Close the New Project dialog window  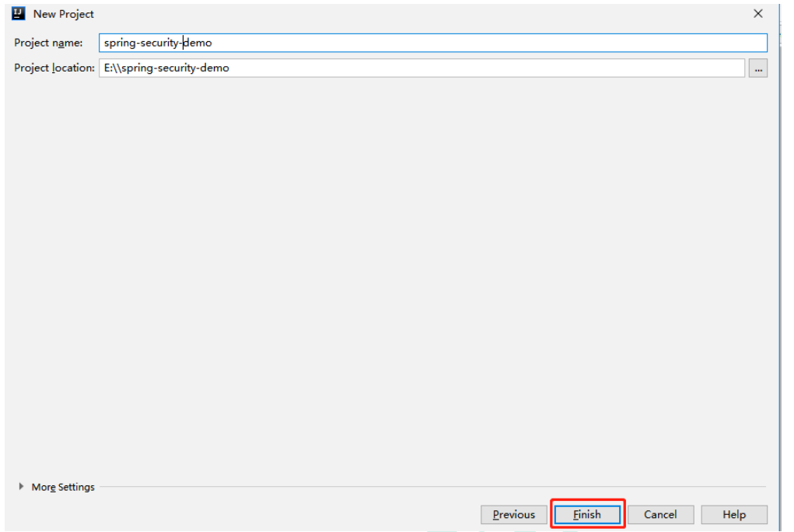click(x=757, y=14)
